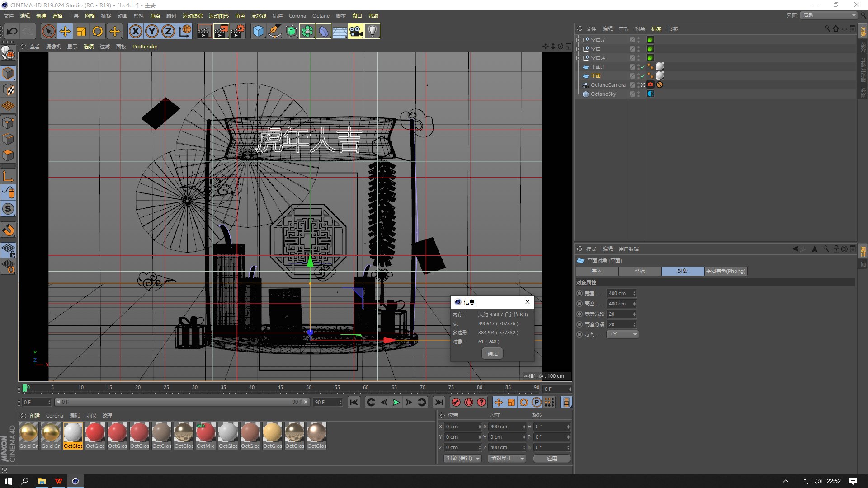Select Edges mode

8,139
